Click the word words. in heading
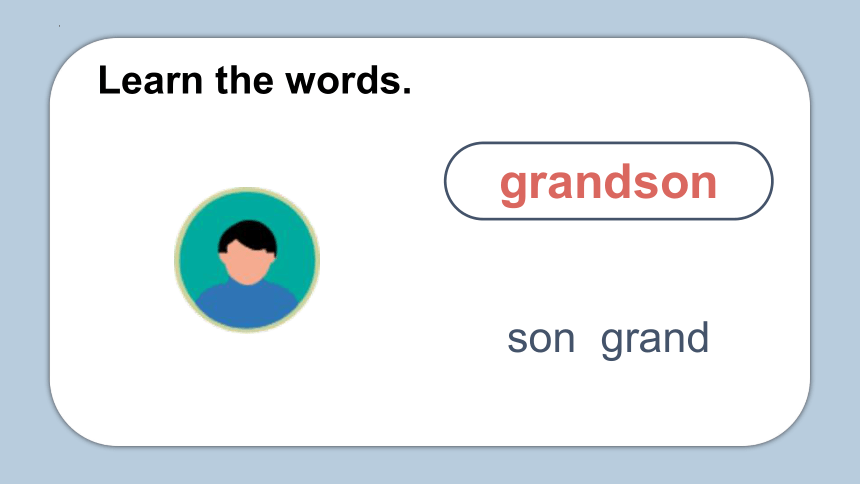The width and height of the screenshot is (860, 484). click(348, 80)
